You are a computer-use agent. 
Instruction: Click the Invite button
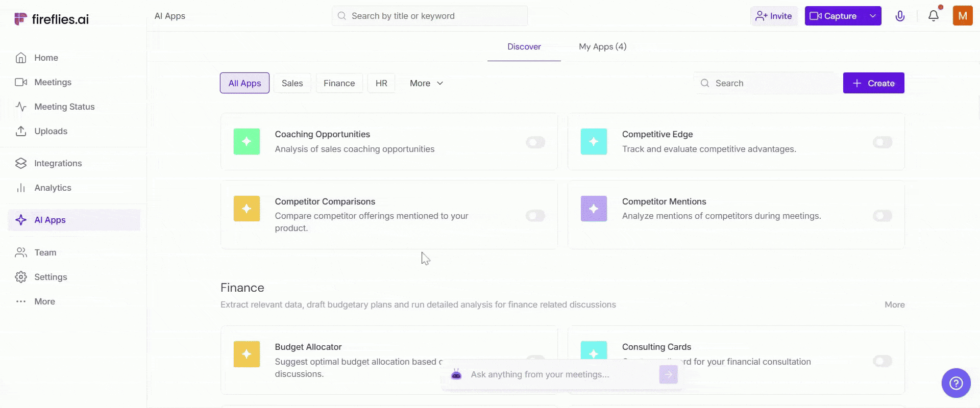coord(774,16)
